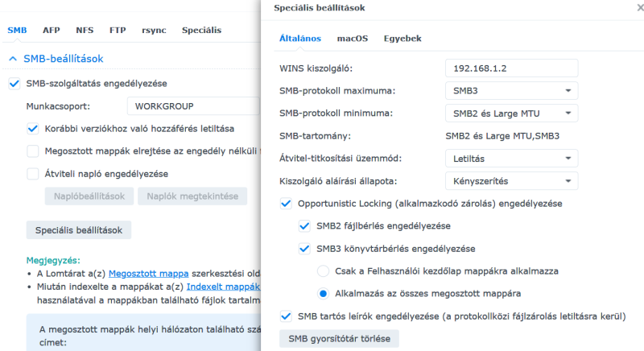
Task: Open SMB-protokoll minimuma dropdown
Action: point(510,114)
